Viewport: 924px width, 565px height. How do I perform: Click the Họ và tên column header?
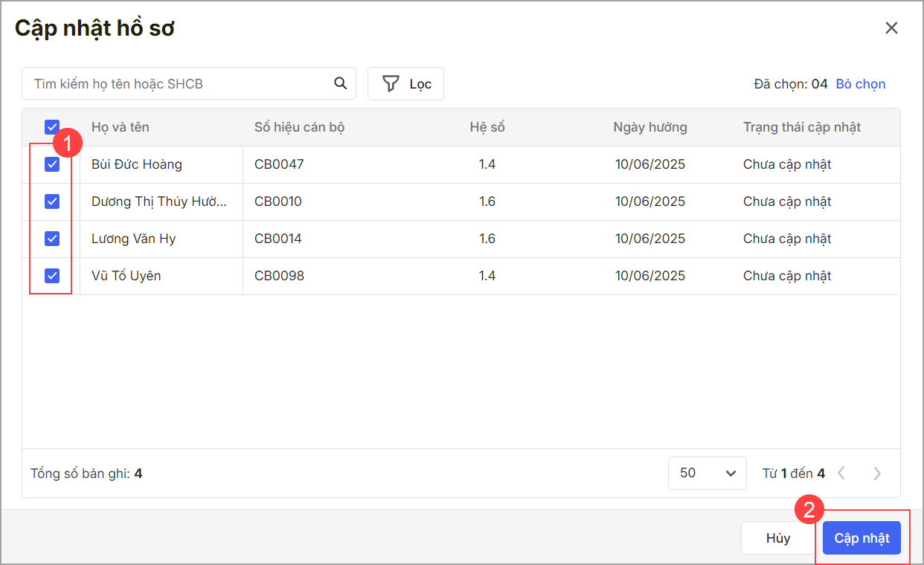click(x=121, y=127)
